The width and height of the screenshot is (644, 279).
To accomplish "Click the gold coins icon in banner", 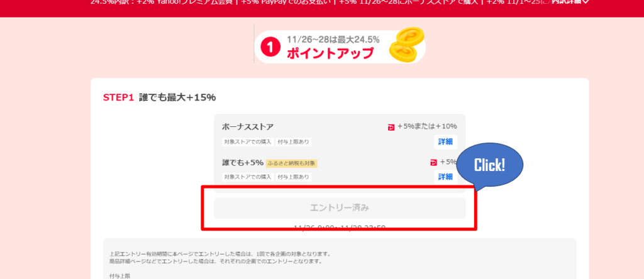I will tap(405, 47).
